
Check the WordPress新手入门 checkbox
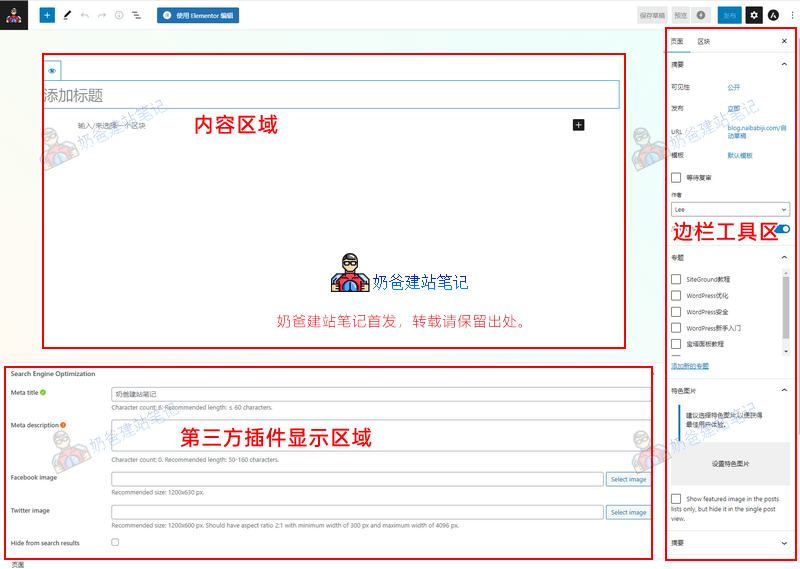[x=676, y=328]
